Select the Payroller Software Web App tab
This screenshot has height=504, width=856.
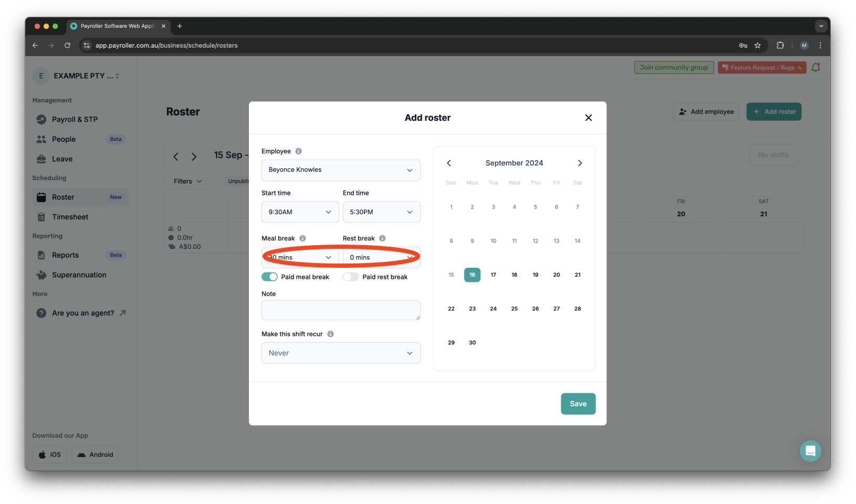point(118,26)
